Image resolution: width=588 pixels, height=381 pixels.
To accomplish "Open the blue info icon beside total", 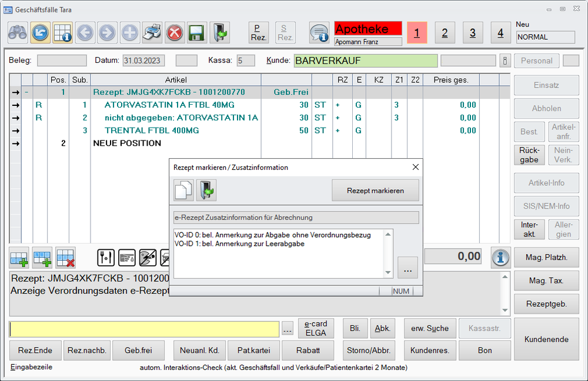I will (x=500, y=256).
